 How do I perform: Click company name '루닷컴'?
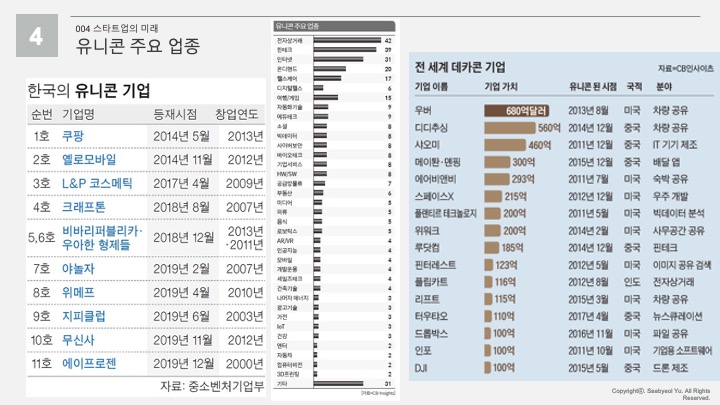[x=427, y=248]
